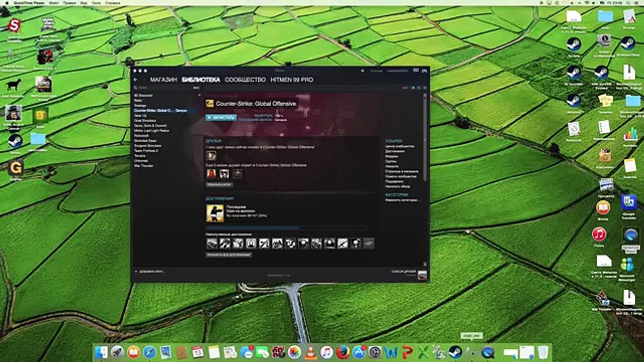Open Photos from the Dock
This screenshot has width=644, height=362.
295,352
